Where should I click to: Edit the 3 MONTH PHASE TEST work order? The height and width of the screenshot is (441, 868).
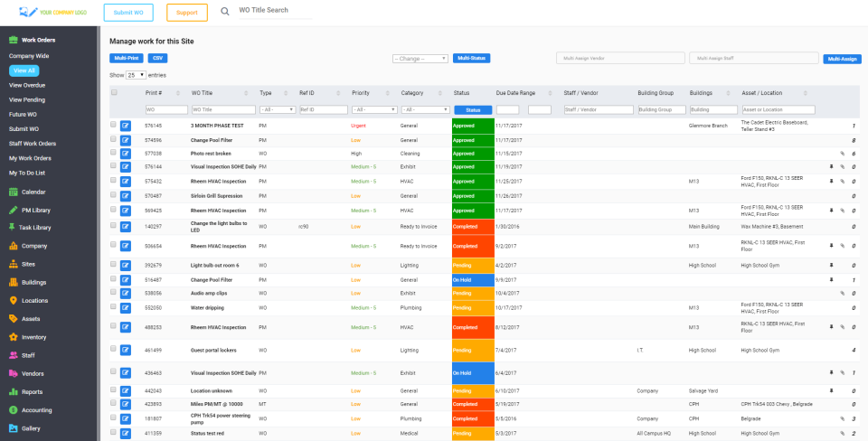point(126,126)
